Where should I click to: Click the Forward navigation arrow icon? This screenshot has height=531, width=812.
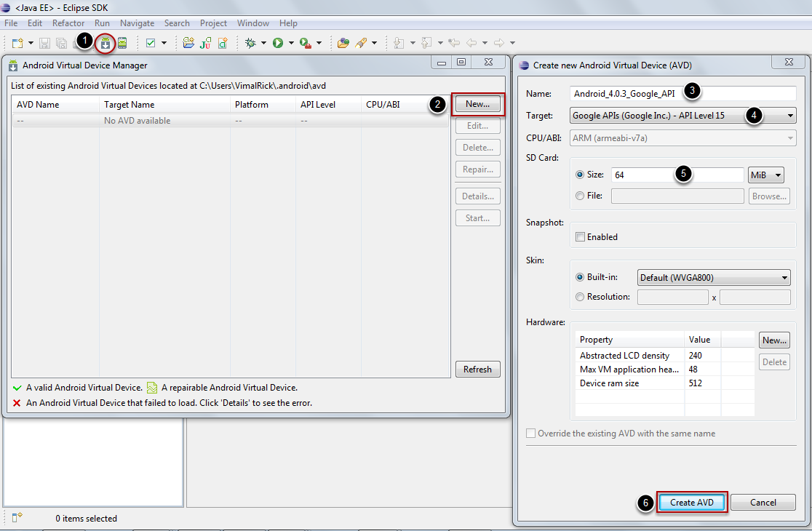click(498, 43)
